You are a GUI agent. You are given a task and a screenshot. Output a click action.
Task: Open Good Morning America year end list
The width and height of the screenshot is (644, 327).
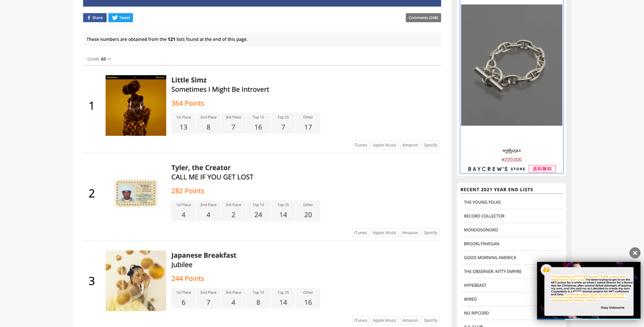click(490, 258)
